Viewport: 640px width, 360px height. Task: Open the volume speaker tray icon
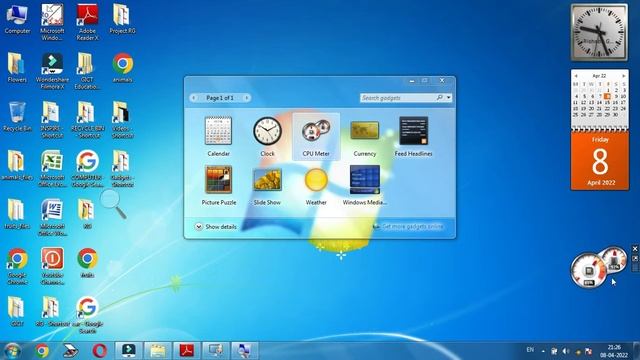(566, 351)
